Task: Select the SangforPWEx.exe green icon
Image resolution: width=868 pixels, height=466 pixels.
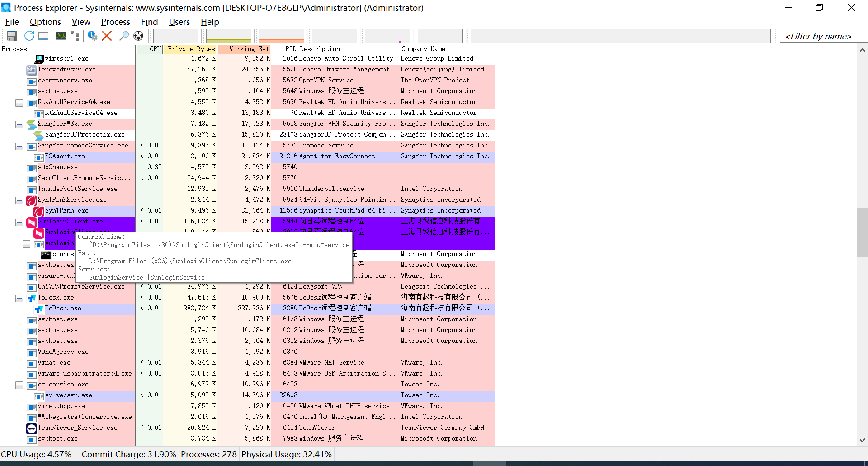Action: pyautogui.click(x=32, y=124)
